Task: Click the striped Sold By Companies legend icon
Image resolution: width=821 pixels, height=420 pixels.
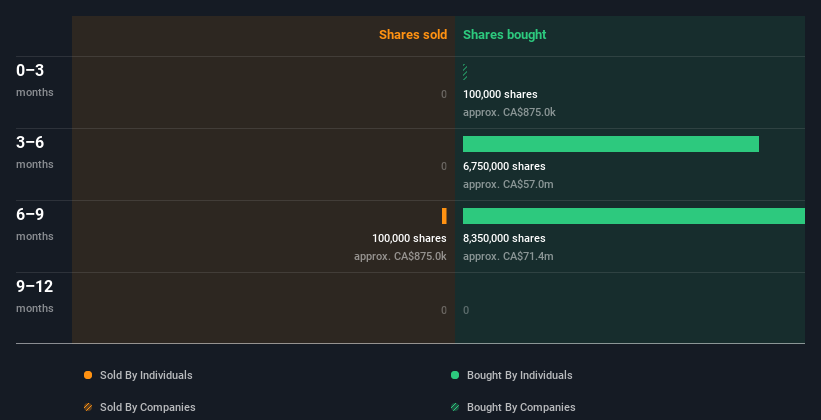Action: click(x=88, y=407)
